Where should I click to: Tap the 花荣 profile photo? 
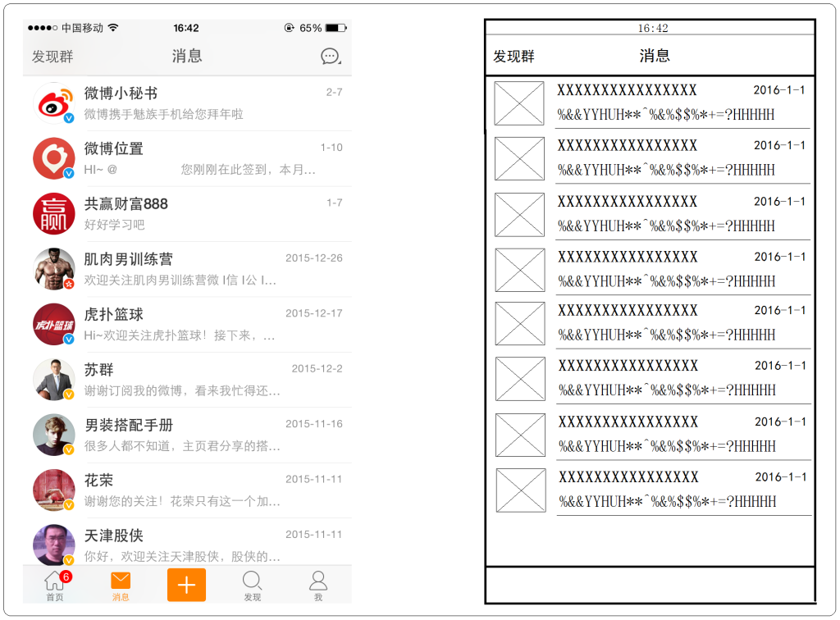[54, 490]
